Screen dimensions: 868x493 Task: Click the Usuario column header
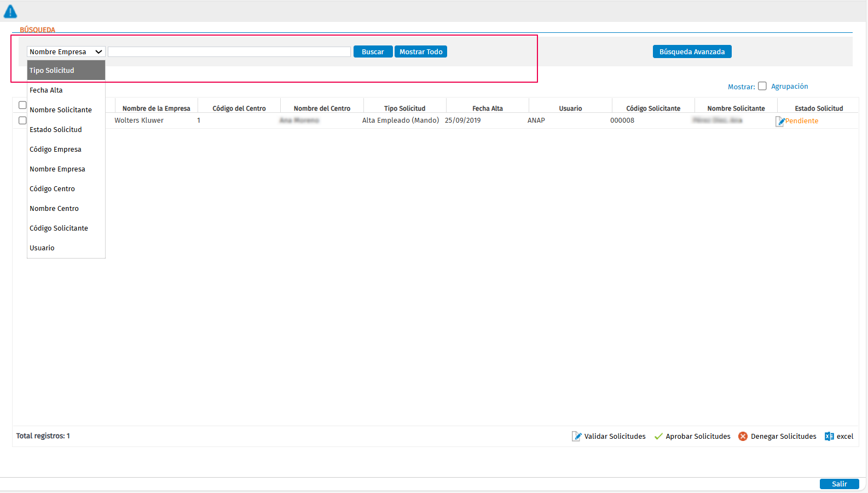(x=570, y=108)
